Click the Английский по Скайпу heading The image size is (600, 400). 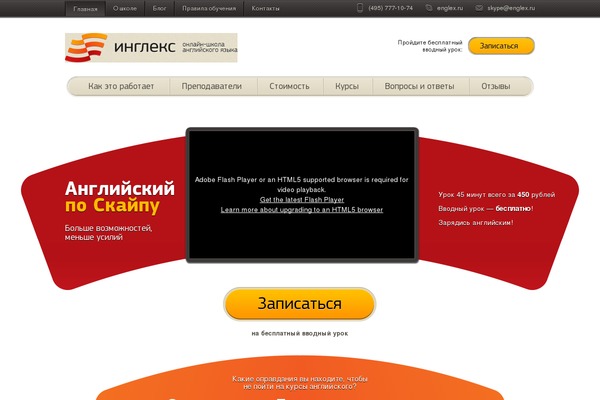[119, 197]
